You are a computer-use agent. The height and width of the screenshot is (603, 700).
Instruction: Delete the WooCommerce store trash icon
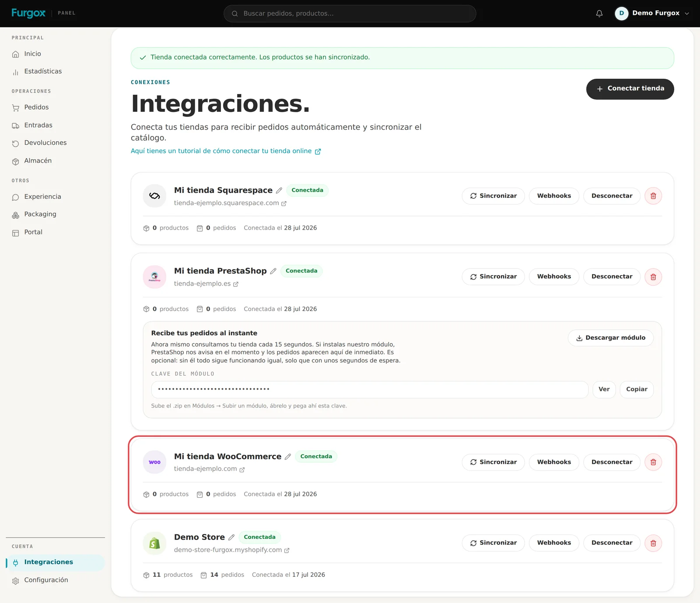653,462
